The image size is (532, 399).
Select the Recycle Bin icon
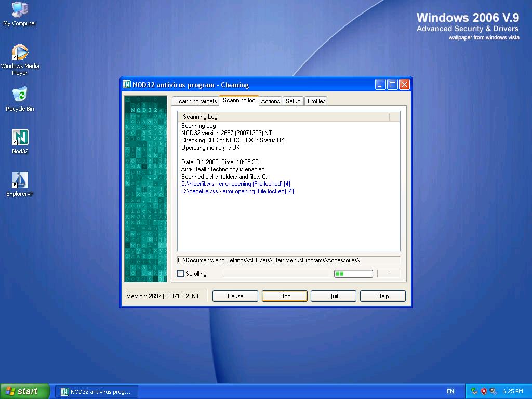[x=20, y=99]
